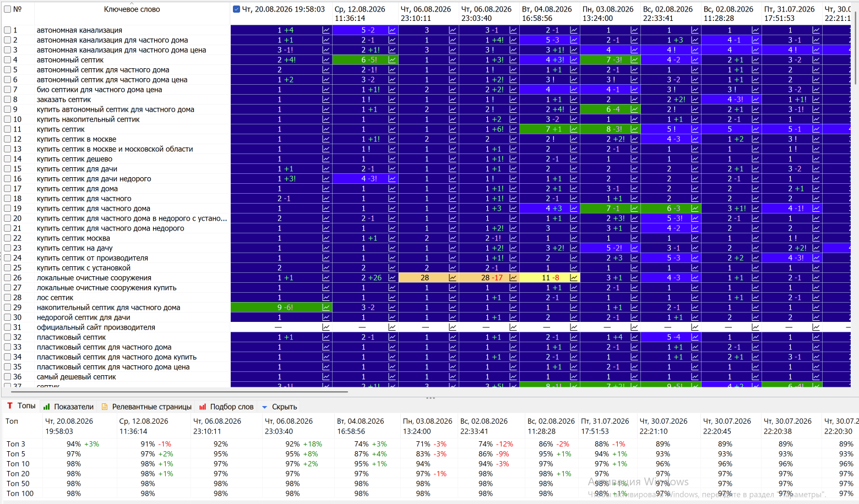
Task: Open chart icon for 'купить септик москва' in 04.08.2026 column
Action: point(574,238)
